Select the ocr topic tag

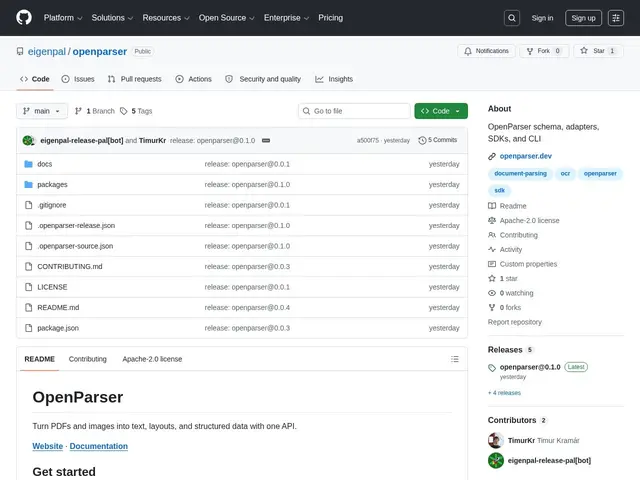point(565,173)
